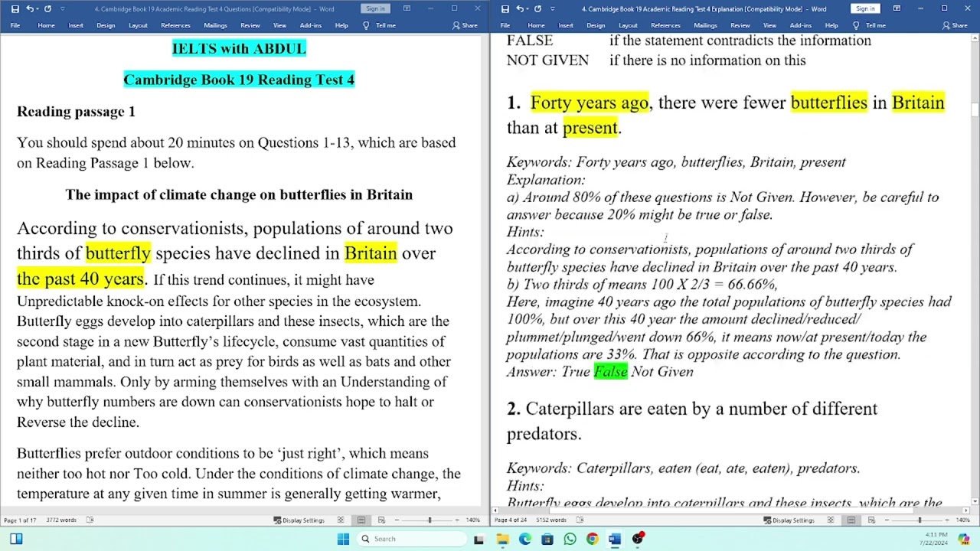Open Windows Start menu
The width and height of the screenshot is (980, 551).
coord(343,539)
